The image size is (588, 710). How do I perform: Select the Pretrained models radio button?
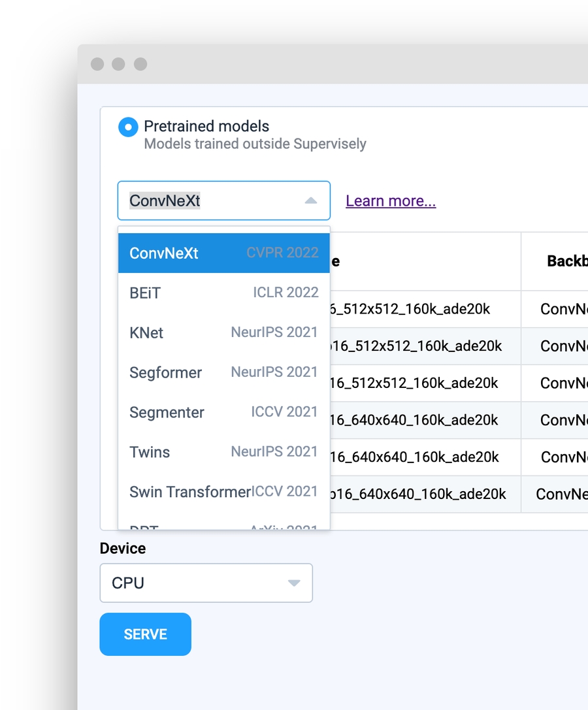click(128, 127)
